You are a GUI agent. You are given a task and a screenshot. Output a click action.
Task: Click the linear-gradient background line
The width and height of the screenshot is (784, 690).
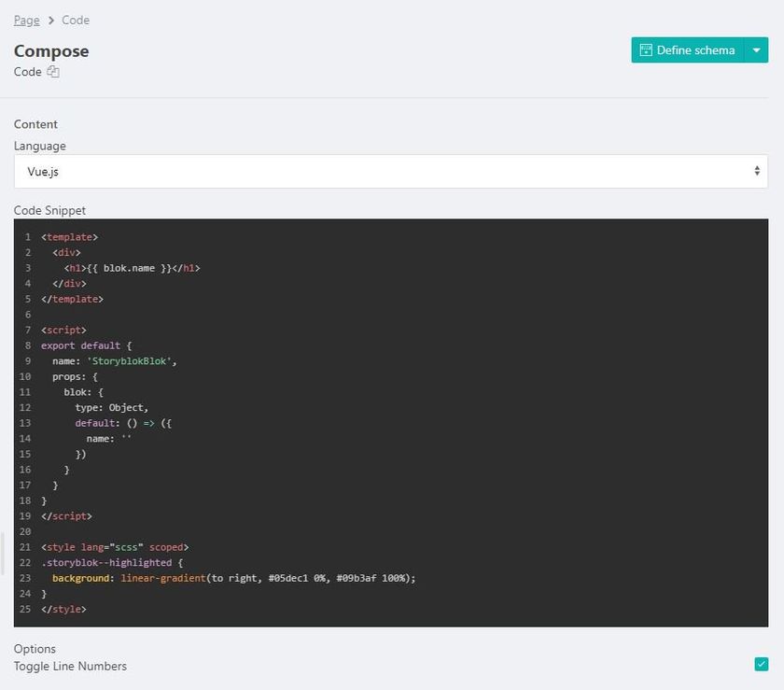234,578
